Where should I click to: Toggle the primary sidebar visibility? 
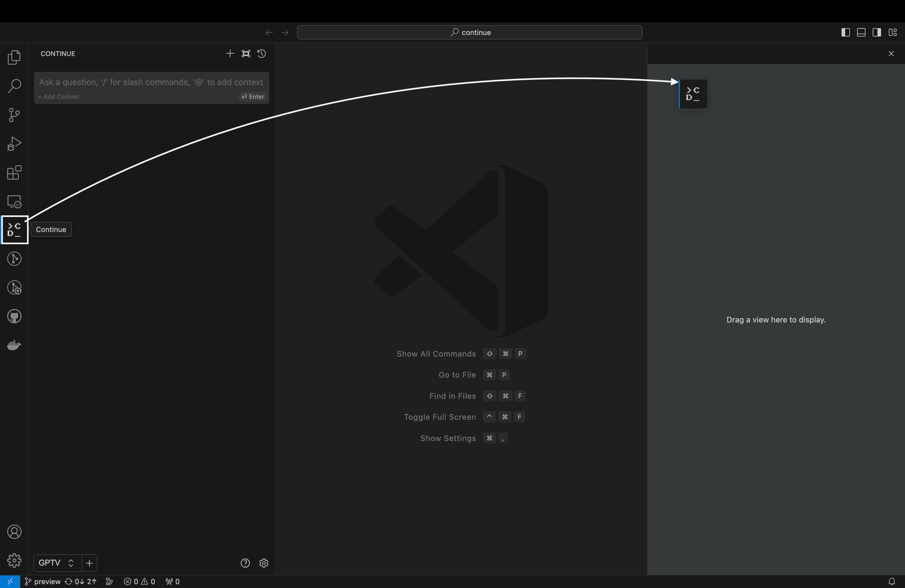(846, 32)
